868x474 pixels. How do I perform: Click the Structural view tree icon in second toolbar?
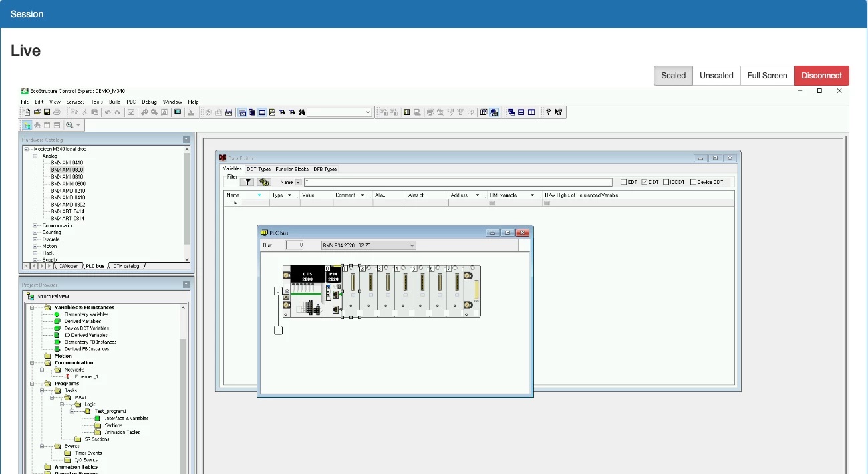coord(27,125)
